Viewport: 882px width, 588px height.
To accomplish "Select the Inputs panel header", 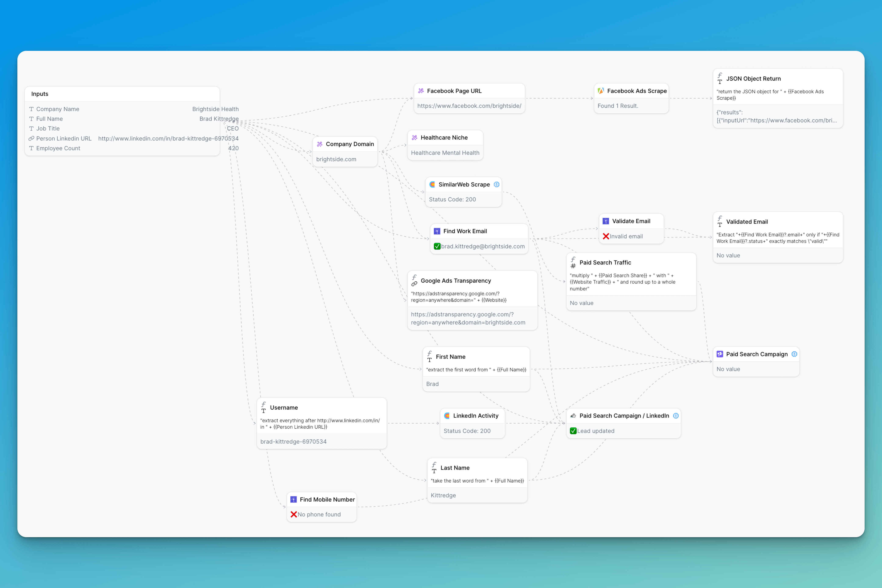I will click(x=122, y=94).
